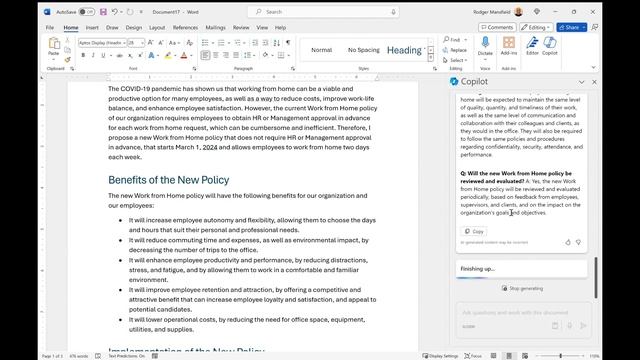Increase paragraph indent

tap(265, 42)
